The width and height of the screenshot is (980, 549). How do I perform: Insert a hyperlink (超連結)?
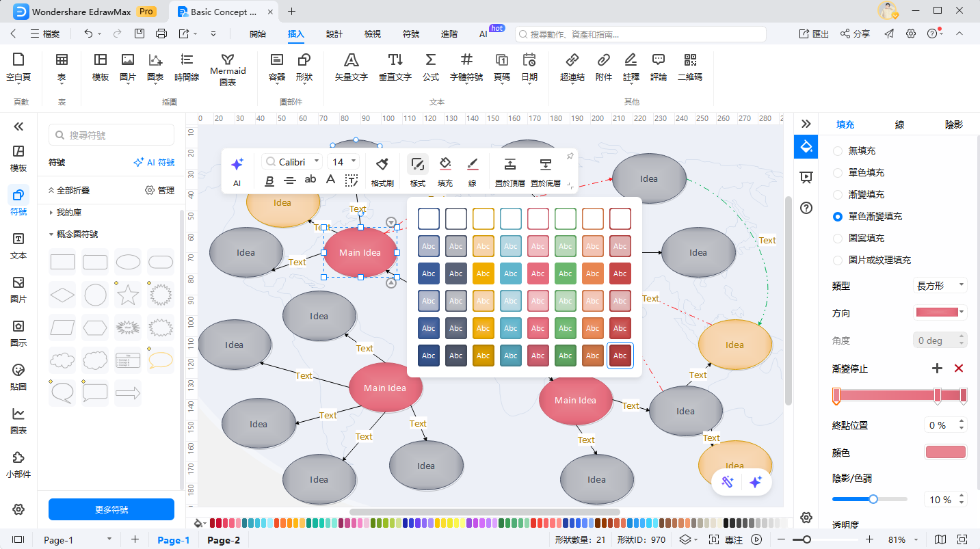[572, 67]
